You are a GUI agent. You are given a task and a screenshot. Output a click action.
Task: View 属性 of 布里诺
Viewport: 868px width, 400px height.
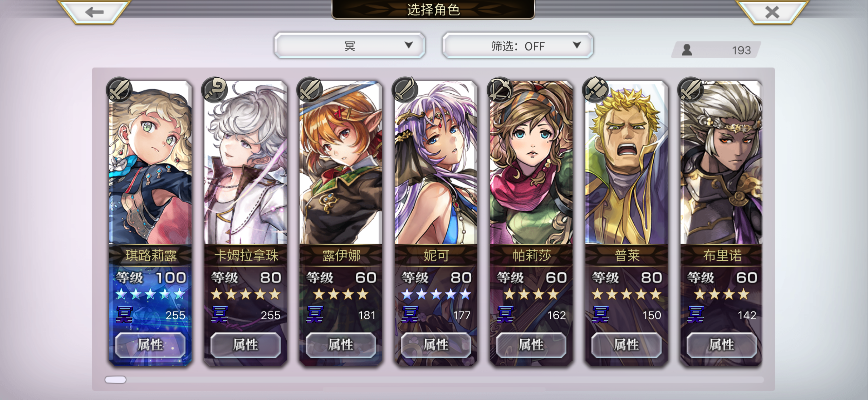[x=722, y=345]
